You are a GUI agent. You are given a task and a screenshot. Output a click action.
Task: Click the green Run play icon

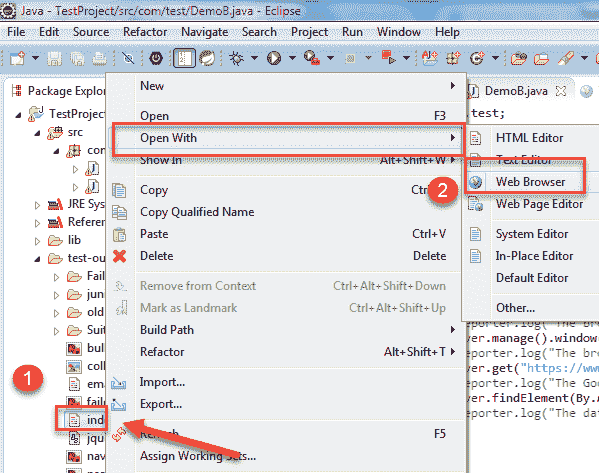coord(274,58)
